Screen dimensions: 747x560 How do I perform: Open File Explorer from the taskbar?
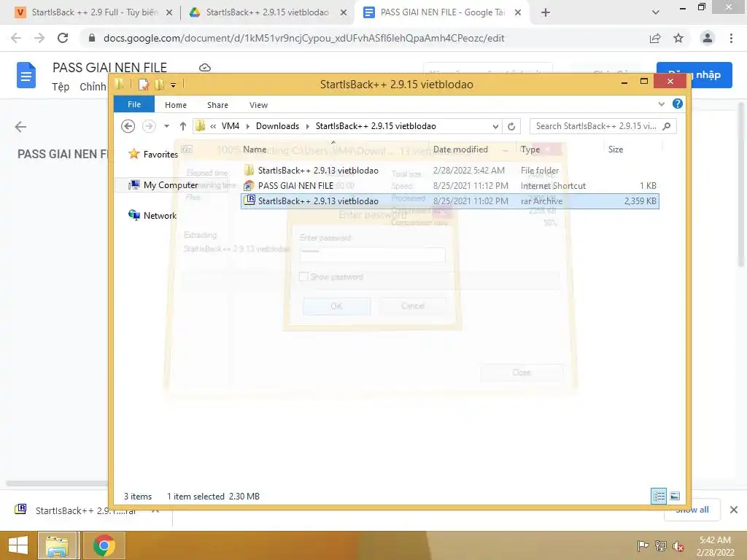[x=57, y=545]
